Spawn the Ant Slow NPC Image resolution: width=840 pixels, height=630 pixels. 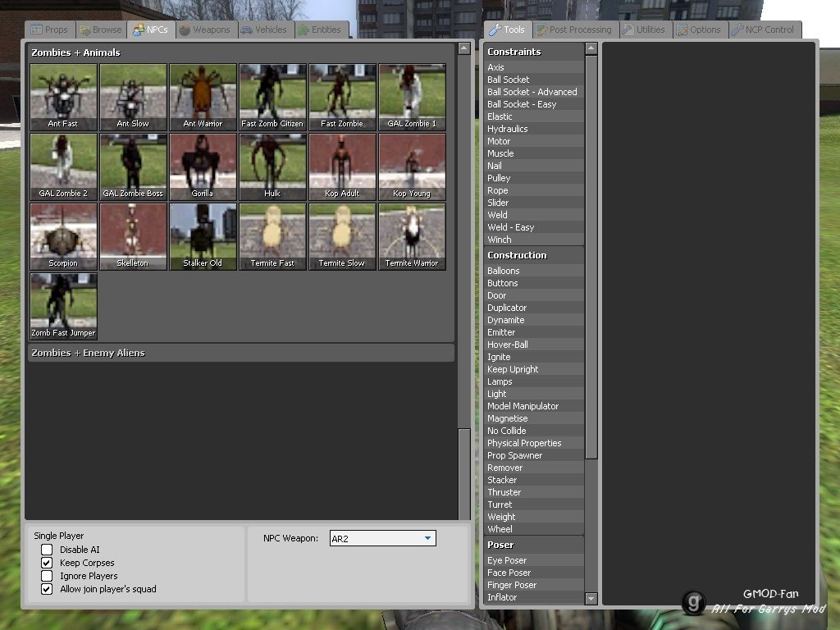133,97
